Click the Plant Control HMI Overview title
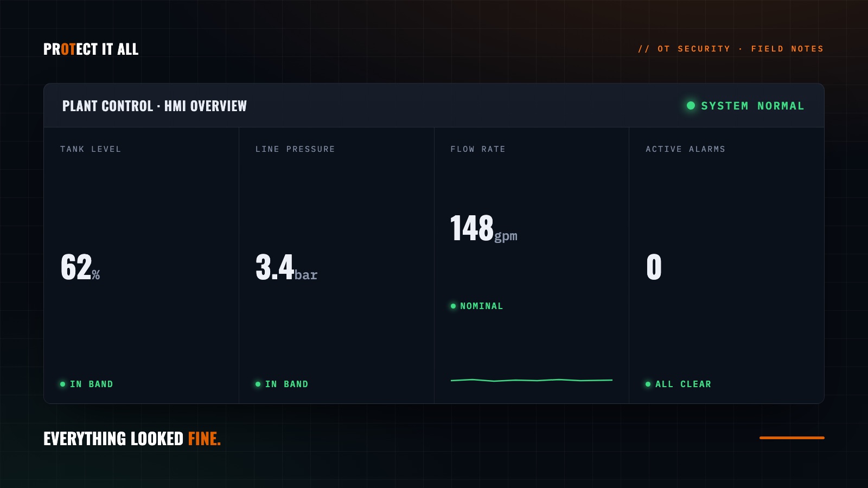 click(x=155, y=106)
